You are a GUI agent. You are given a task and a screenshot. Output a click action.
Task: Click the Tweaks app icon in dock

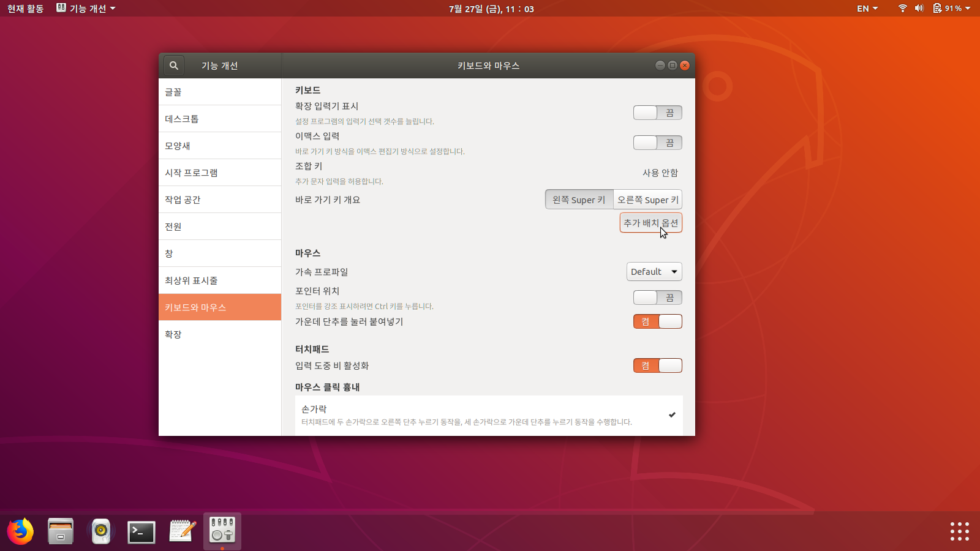222,530
